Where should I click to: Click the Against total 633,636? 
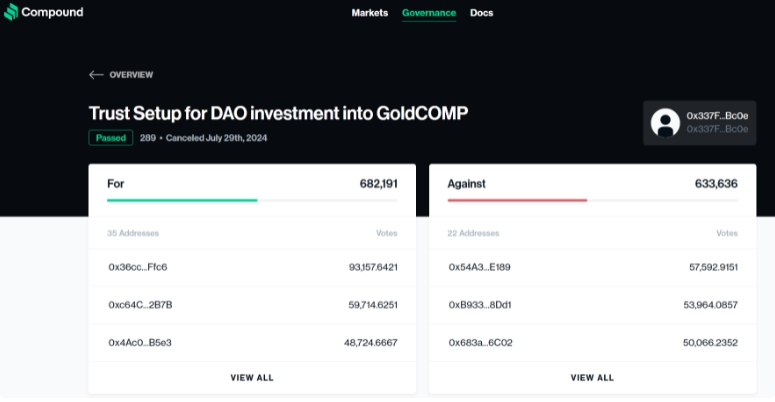[716, 183]
